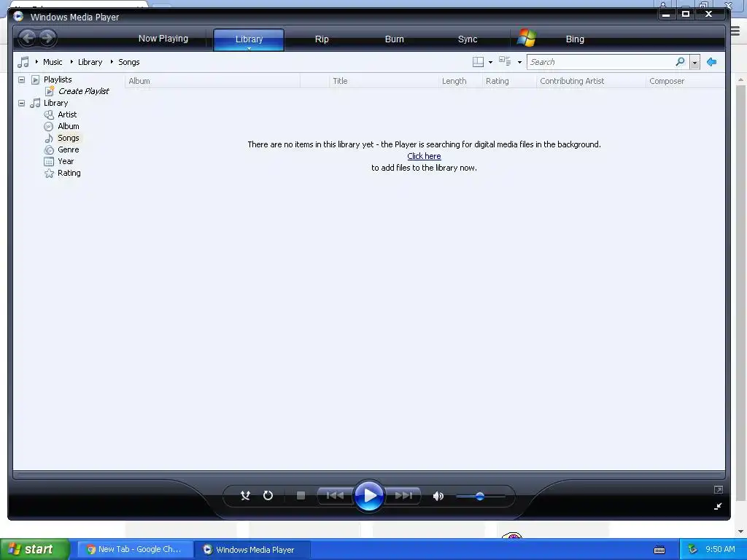Click the Library tree root item
This screenshot has width=747, height=560.
[x=55, y=103]
